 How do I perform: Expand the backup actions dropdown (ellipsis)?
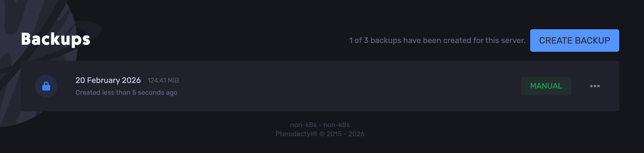pyautogui.click(x=595, y=86)
